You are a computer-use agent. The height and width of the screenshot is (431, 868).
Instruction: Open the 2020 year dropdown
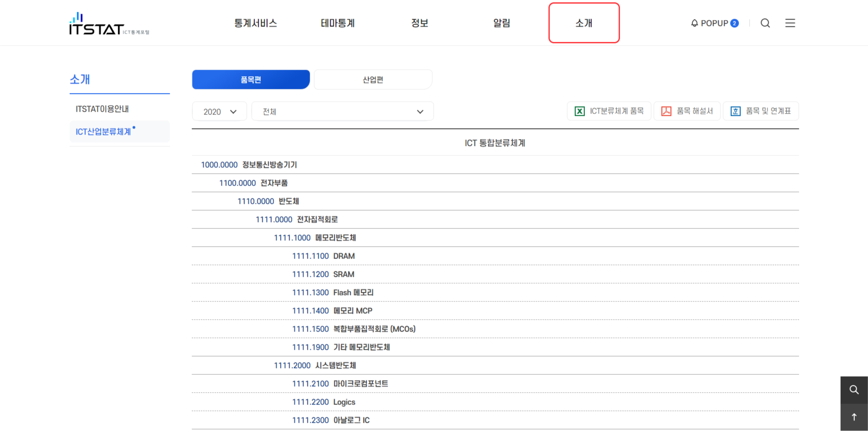tap(219, 112)
